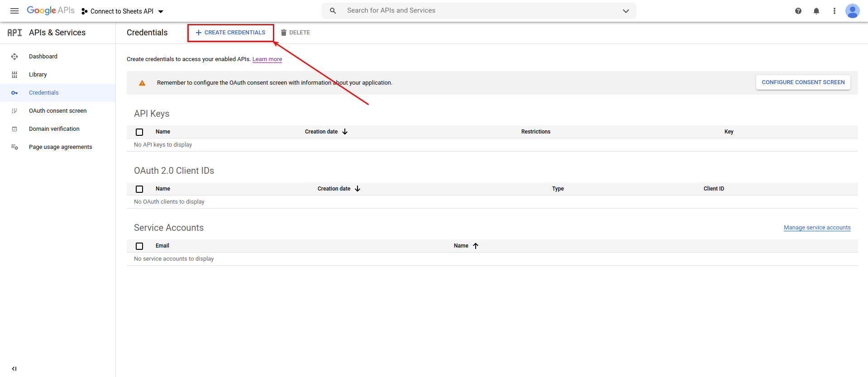Expand the search bar dropdown arrow

(626, 11)
